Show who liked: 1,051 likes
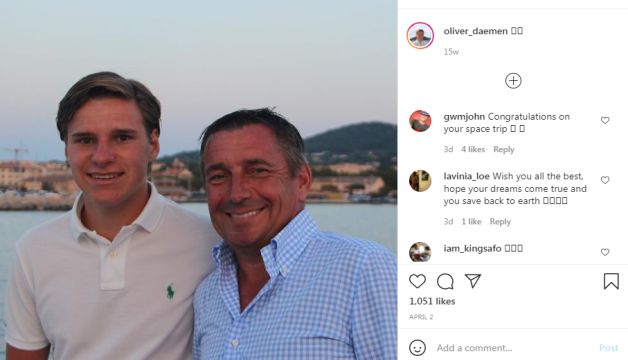The width and height of the screenshot is (628, 360). click(432, 301)
